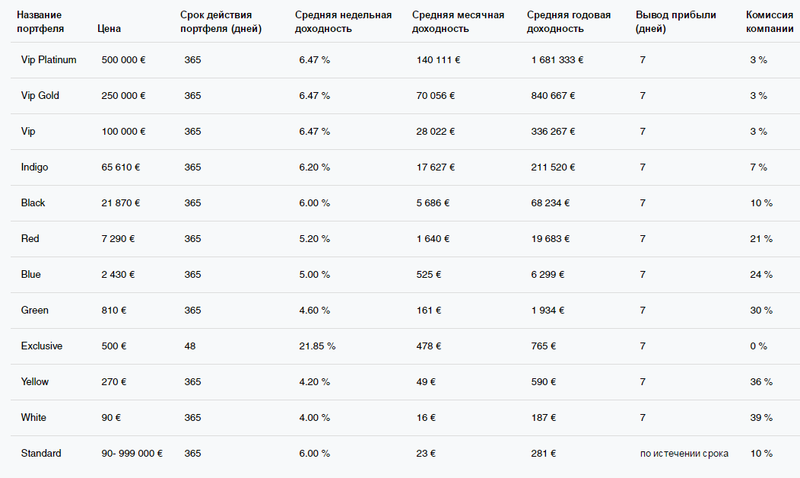Select the Vip Platinum portfolio name

[x=49, y=60]
